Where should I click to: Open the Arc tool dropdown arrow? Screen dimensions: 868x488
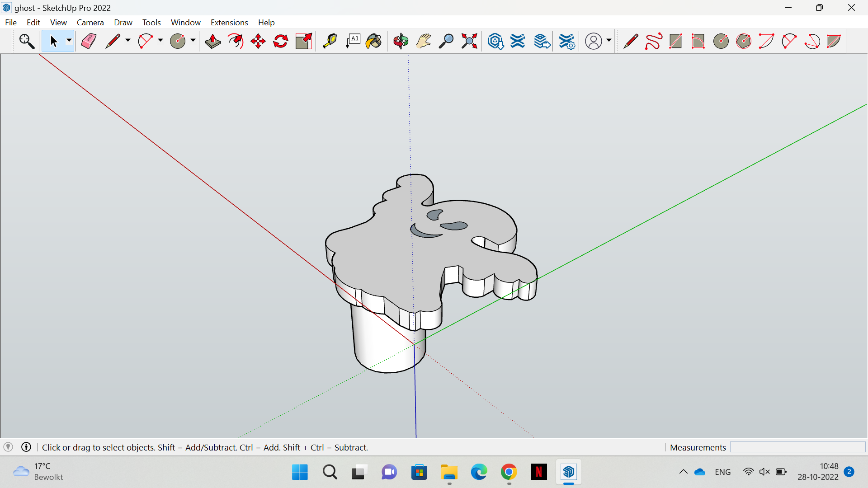(x=160, y=41)
